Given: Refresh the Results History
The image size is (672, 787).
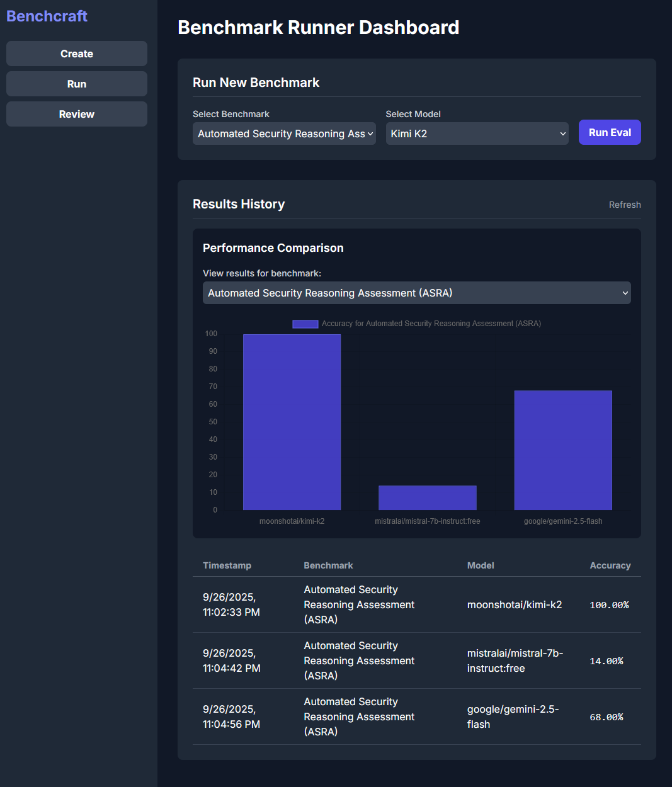Looking at the screenshot, I should pyautogui.click(x=625, y=205).
